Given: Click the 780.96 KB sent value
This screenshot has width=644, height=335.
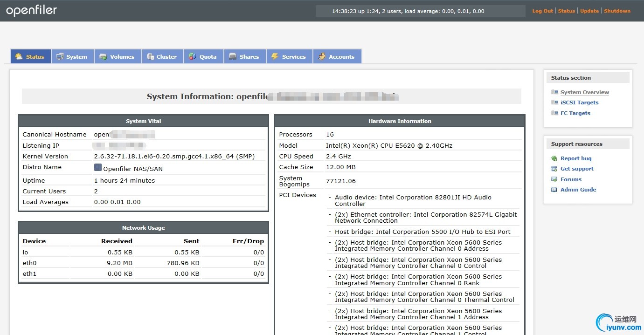Looking at the screenshot, I should click(x=183, y=263).
